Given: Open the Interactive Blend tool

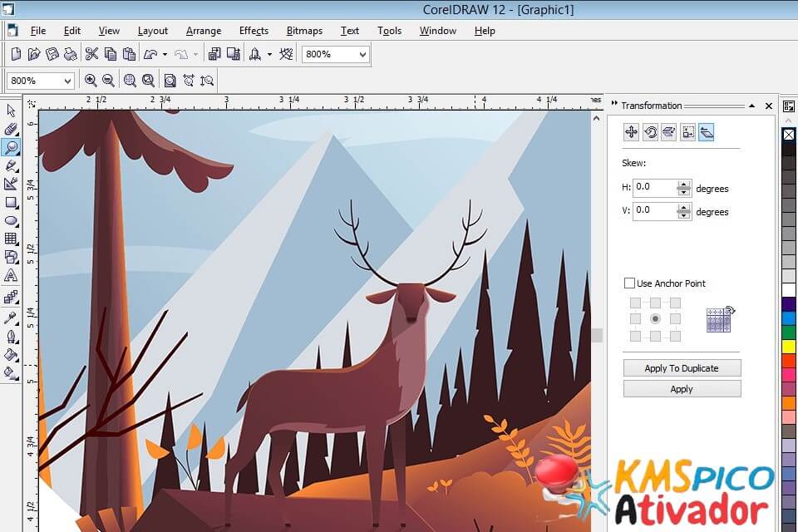Looking at the screenshot, I should (11, 297).
